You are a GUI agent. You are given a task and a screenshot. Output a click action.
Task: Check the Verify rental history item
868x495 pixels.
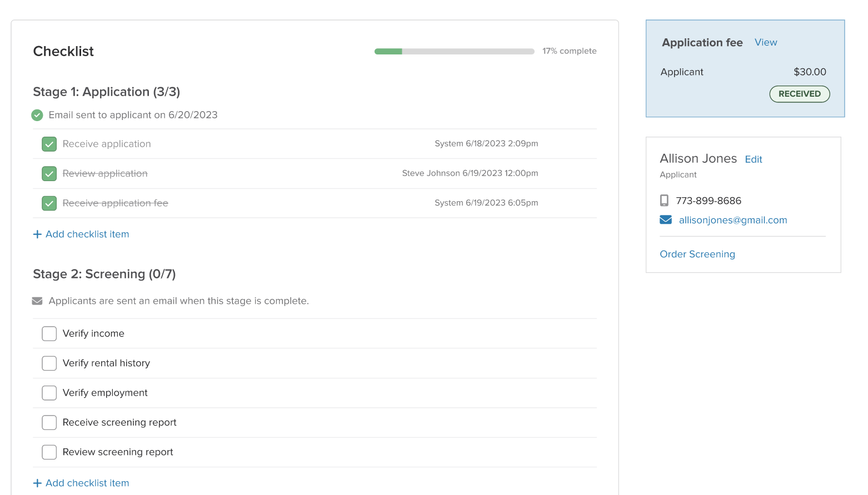pyautogui.click(x=49, y=363)
